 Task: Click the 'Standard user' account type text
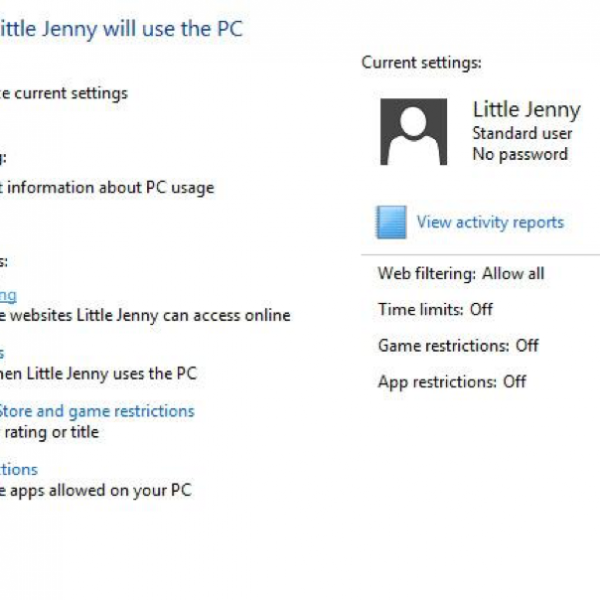pos(522,133)
